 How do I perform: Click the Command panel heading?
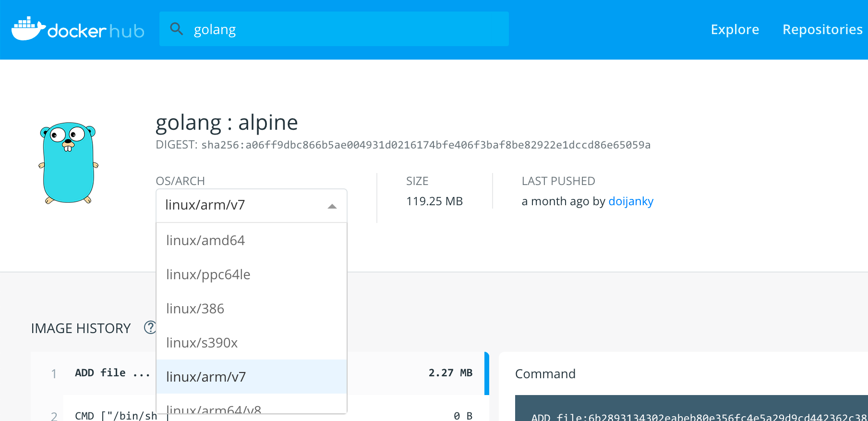tap(545, 373)
